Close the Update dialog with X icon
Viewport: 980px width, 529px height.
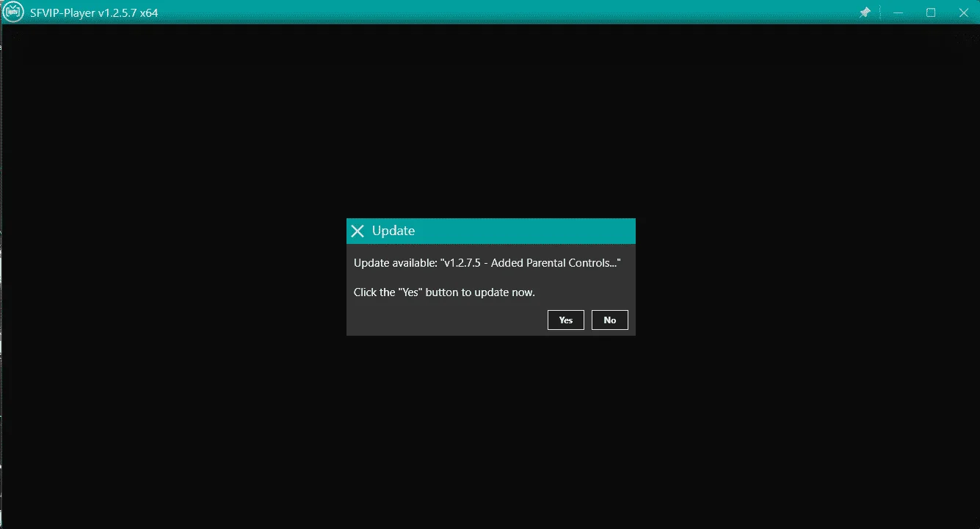click(x=357, y=231)
